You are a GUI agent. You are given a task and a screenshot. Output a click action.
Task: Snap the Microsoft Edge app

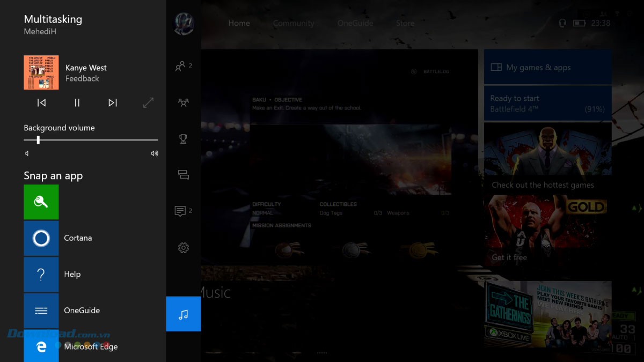41,346
